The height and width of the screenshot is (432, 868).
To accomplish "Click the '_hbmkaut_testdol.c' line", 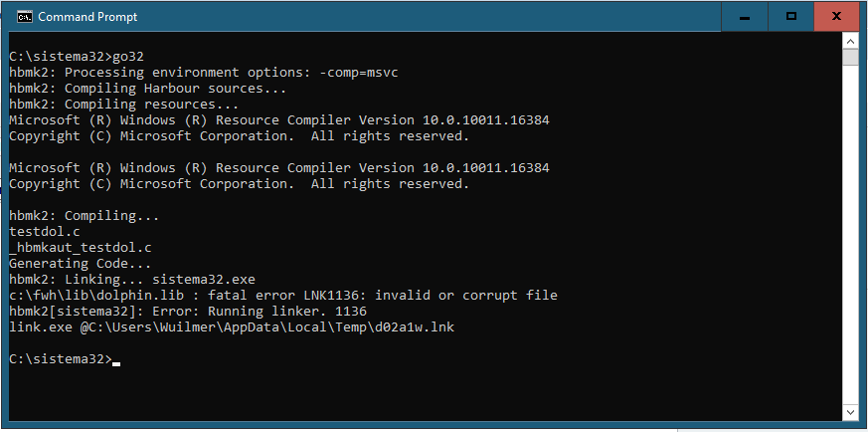I will point(80,248).
